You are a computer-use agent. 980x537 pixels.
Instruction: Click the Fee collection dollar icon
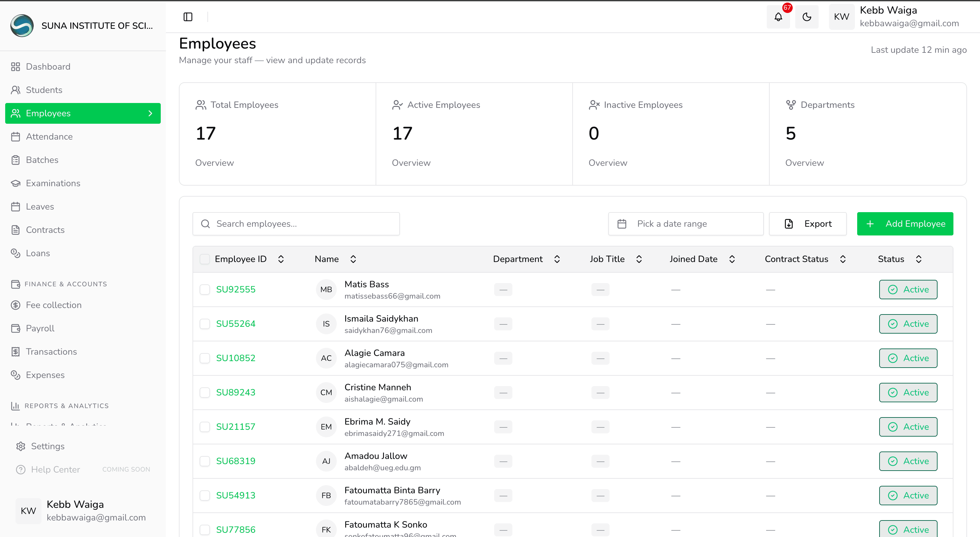15,305
